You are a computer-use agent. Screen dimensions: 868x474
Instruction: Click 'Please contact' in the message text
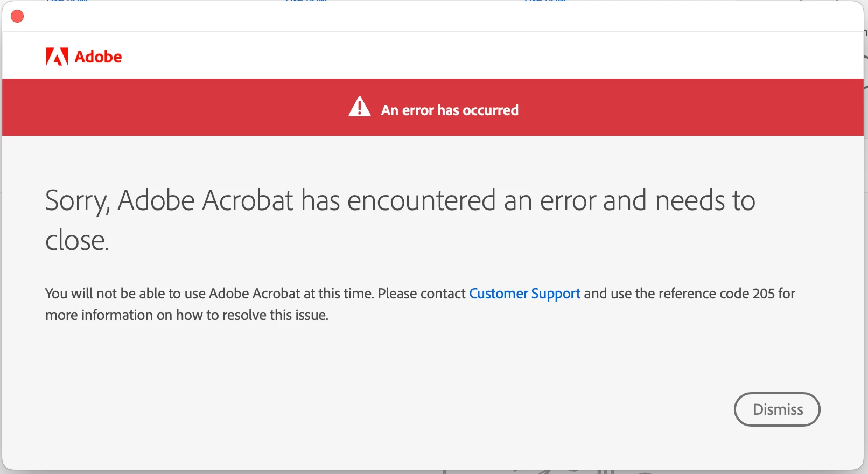point(421,294)
